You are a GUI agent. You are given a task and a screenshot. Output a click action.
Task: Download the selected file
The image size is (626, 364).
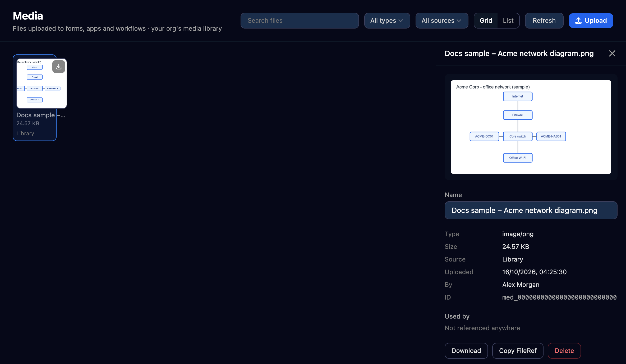point(466,351)
